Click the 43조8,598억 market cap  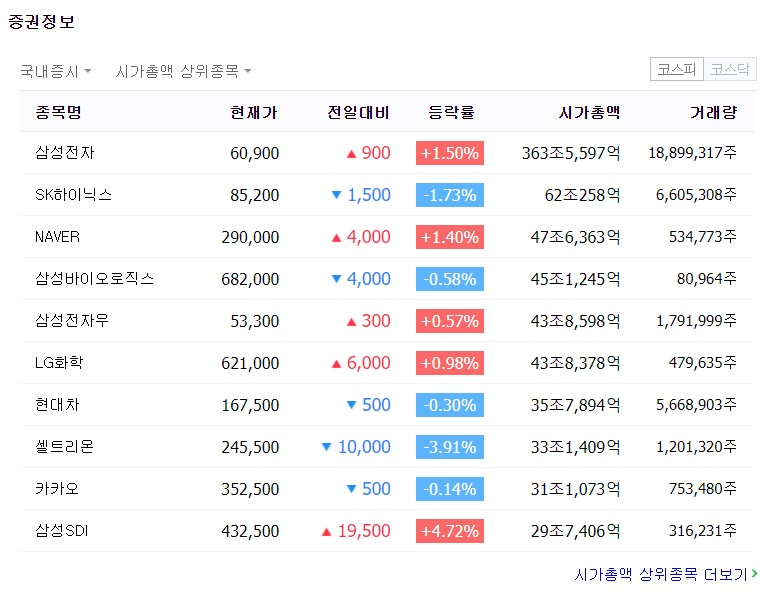[x=576, y=321]
